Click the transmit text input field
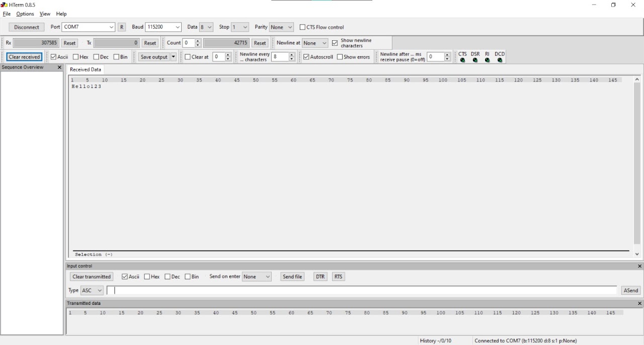The width and height of the screenshot is (644, 345). point(362,290)
